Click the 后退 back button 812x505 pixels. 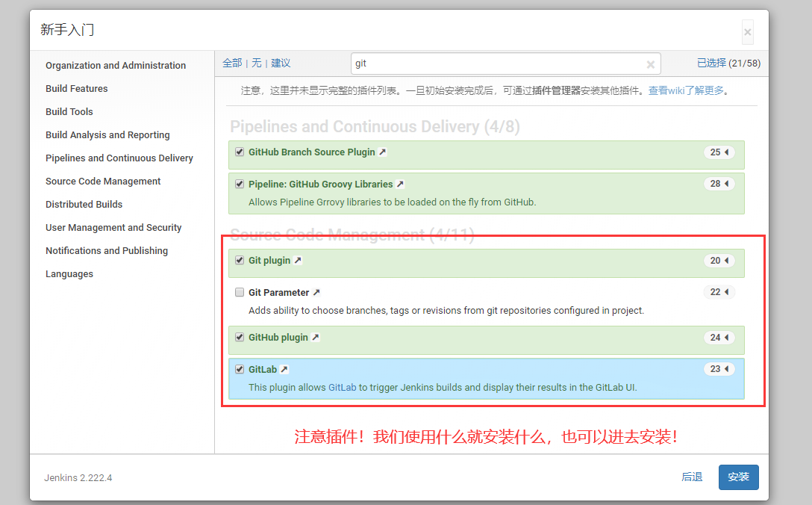coord(692,477)
